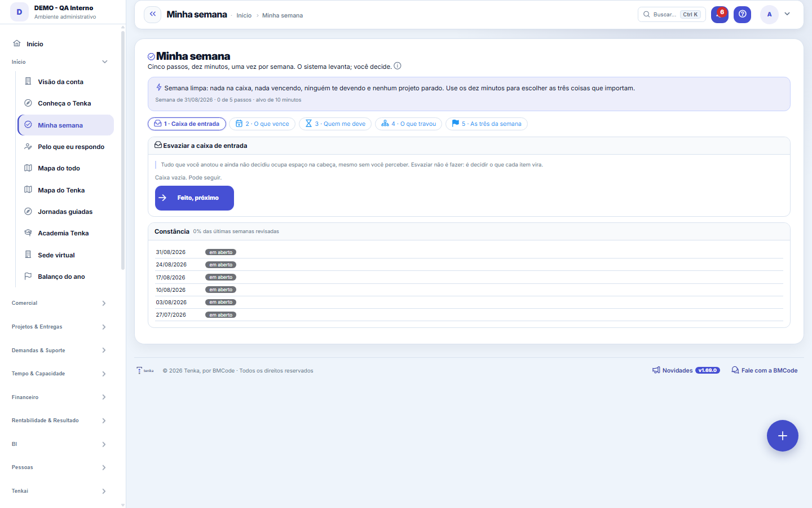Click the Início home icon in sidebar

pyautogui.click(x=17, y=43)
